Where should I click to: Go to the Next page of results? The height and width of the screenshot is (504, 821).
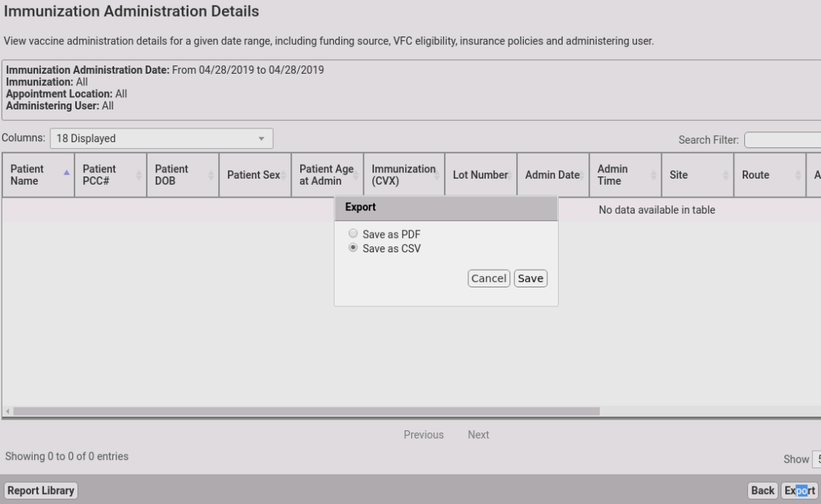[x=479, y=435]
